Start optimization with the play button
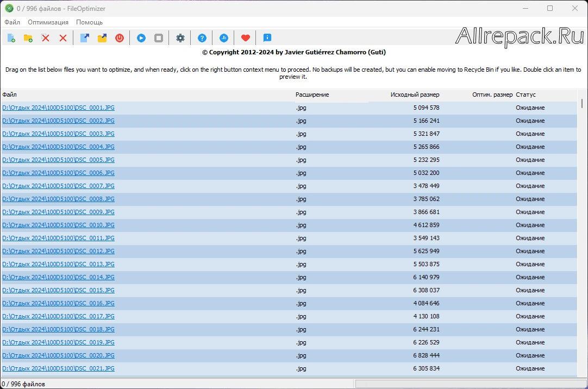 click(141, 38)
